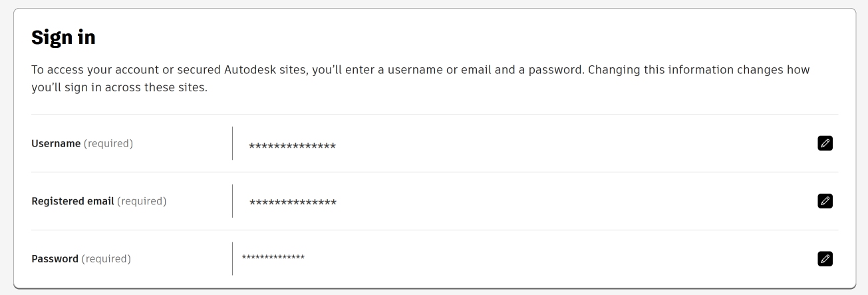The width and height of the screenshot is (868, 295).
Task: Click the "(required)" text beside Username
Action: click(108, 144)
